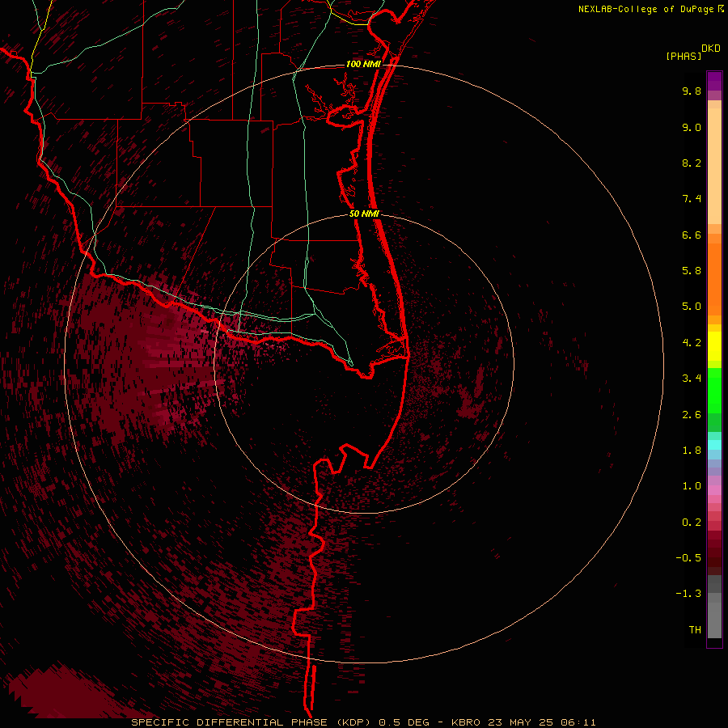The height and width of the screenshot is (728, 728).
Task: Click the 06:11 timestamp
Action: pos(578,722)
